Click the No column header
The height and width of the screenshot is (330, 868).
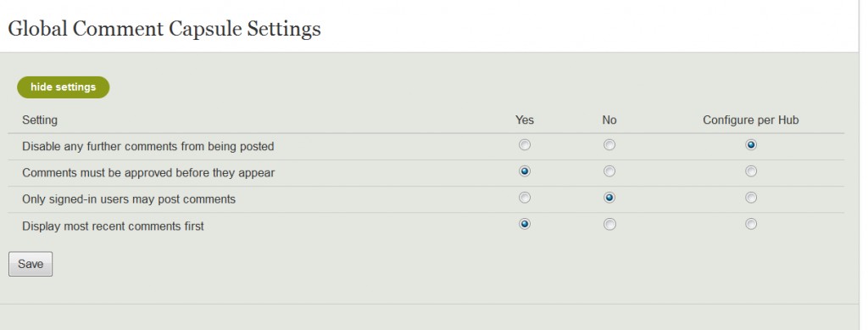click(x=609, y=120)
